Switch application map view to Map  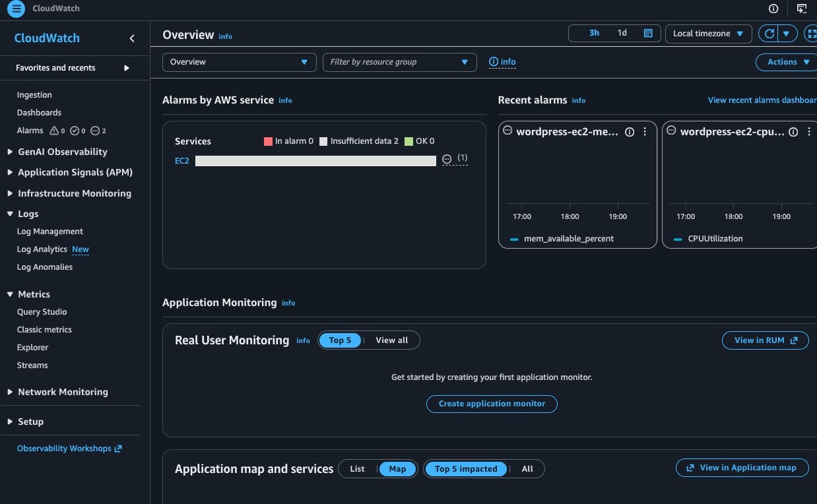tap(397, 469)
